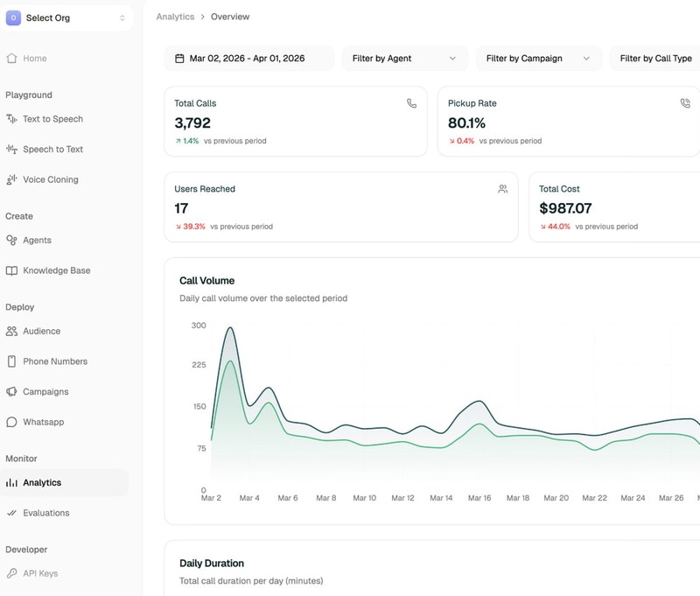Image resolution: width=700 pixels, height=596 pixels.
Task: Click the Analytics breadcrumb link
Action: pyautogui.click(x=175, y=17)
